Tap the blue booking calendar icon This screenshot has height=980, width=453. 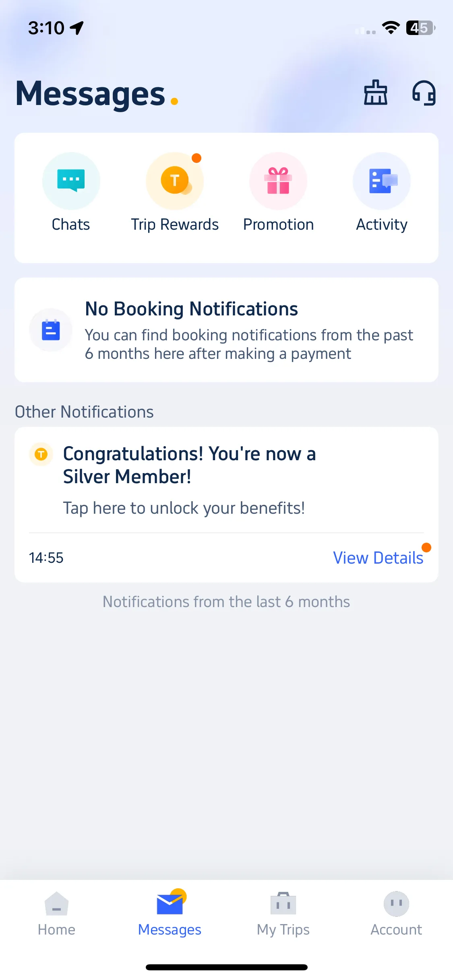[x=51, y=330]
